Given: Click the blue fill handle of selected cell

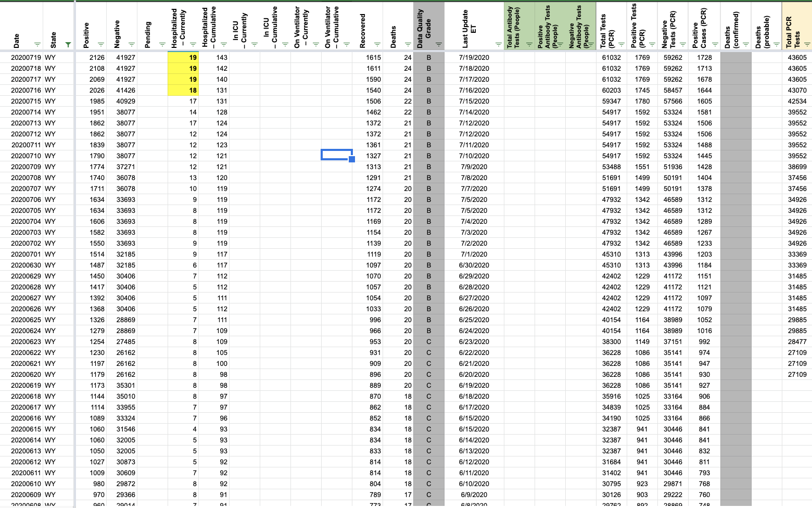Looking at the screenshot, I should (x=352, y=159).
